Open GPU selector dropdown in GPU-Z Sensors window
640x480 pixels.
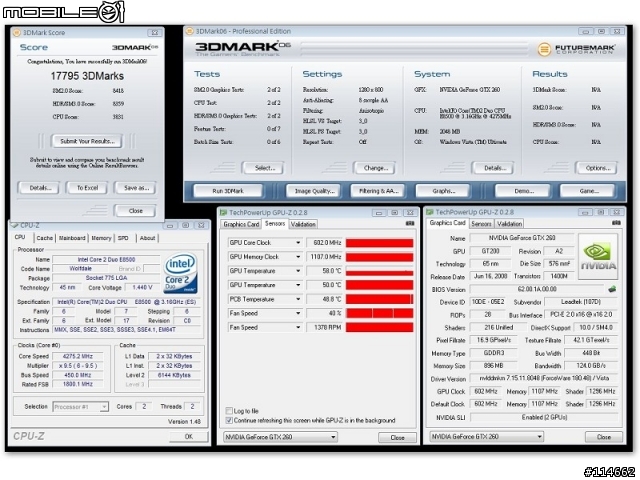280,437
